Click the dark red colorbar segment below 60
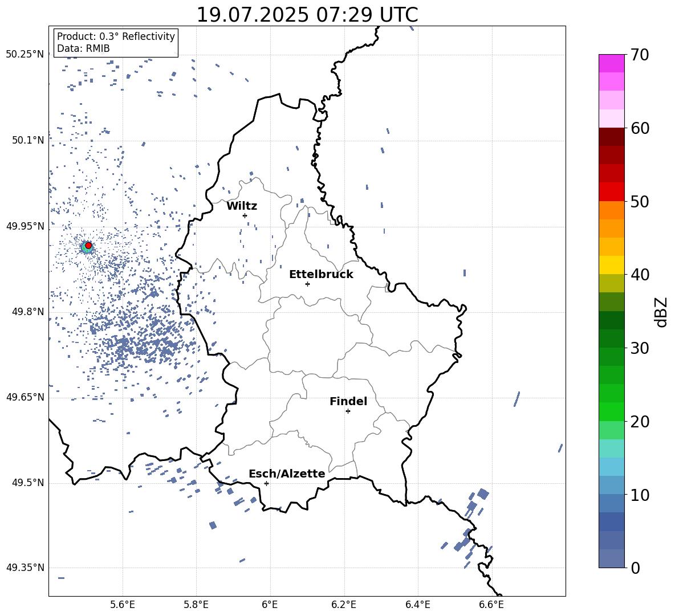675x616 pixels. pos(611,137)
